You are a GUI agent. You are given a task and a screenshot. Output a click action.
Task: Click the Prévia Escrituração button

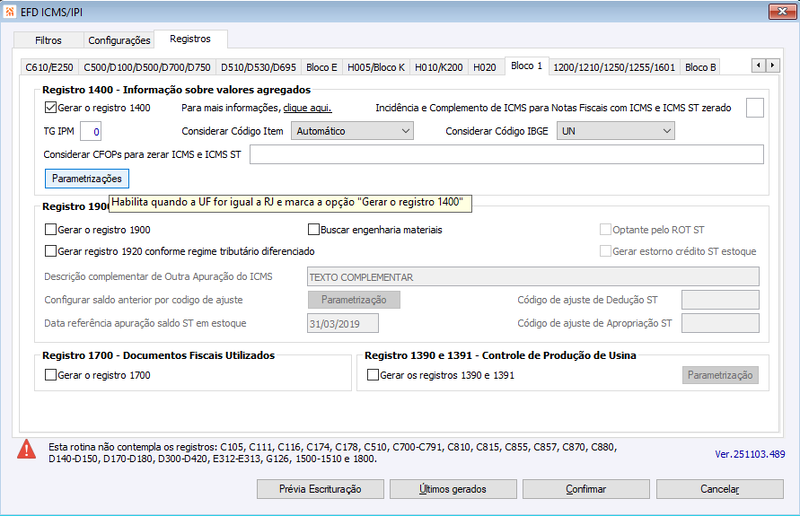click(320, 489)
